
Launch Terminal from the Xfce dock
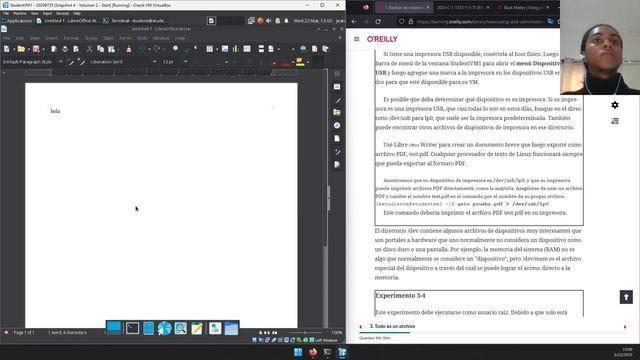pos(132,328)
